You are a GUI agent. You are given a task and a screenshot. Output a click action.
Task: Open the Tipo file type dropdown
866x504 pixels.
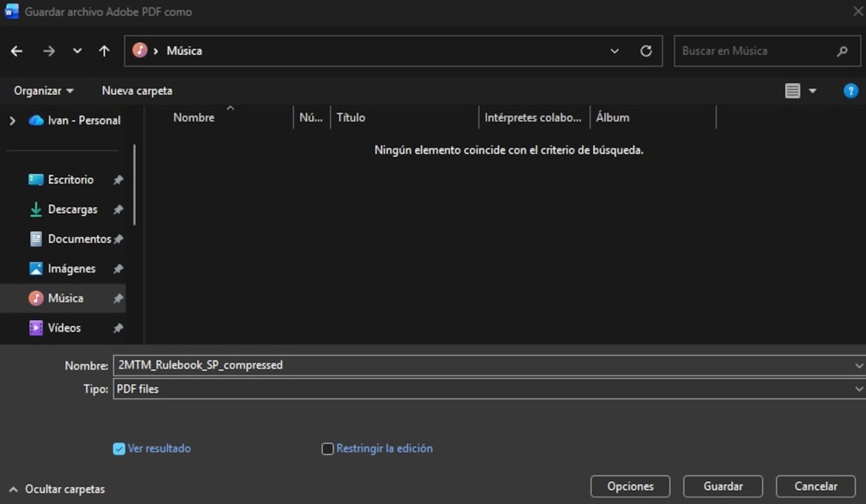coord(858,389)
